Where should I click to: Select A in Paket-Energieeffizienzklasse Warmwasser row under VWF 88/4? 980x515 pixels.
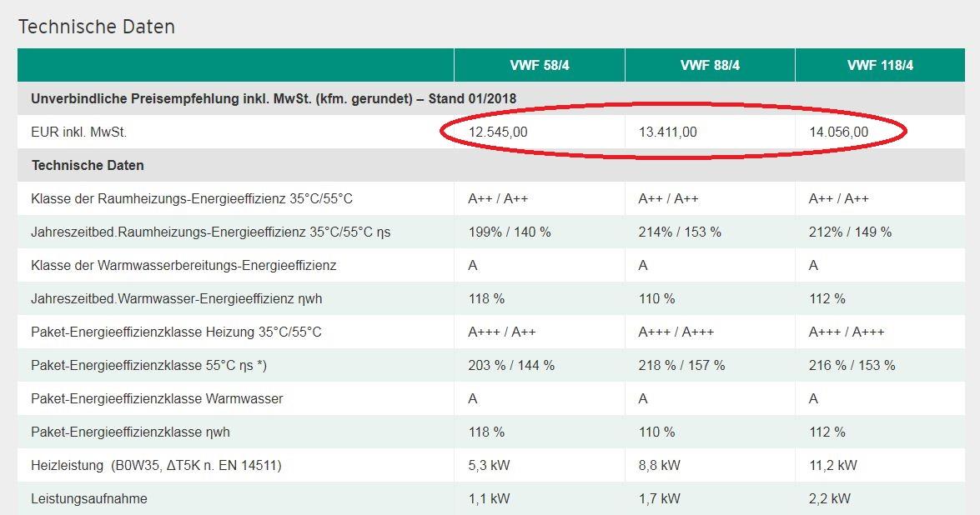(643, 399)
